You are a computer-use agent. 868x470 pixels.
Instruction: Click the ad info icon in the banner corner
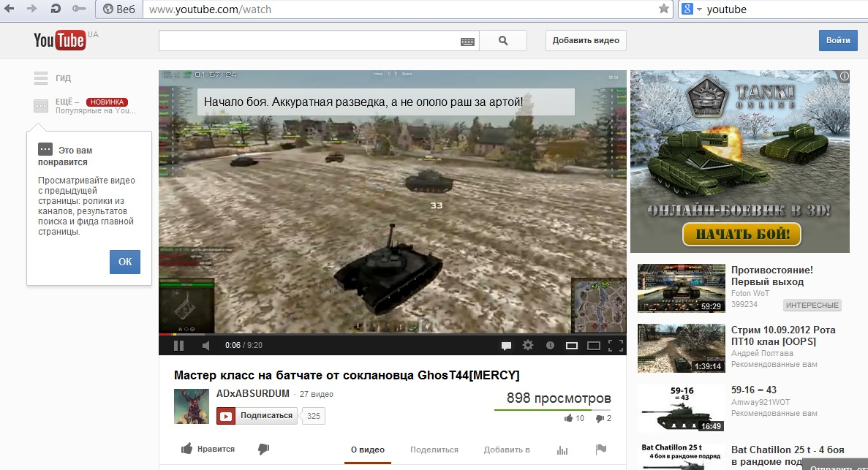(x=844, y=77)
